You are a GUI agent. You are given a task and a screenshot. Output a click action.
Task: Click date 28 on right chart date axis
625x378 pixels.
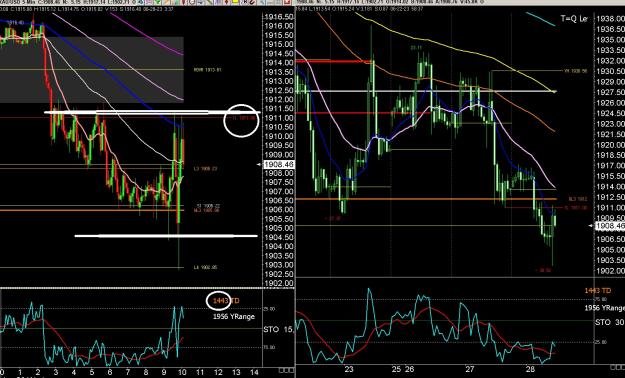pyautogui.click(x=530, y=369)
